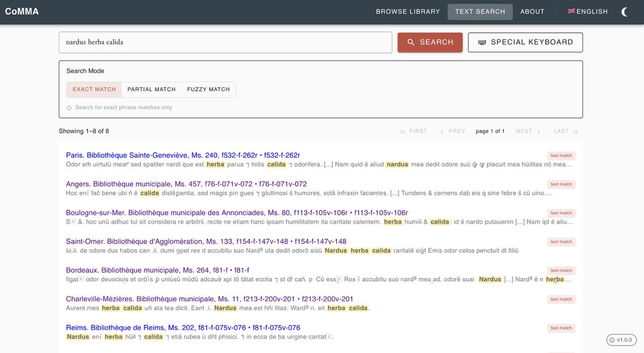Click the CoMMA logo home link
Image resolution: width=644 pixels, height=353 pixels.
(22, 12)
